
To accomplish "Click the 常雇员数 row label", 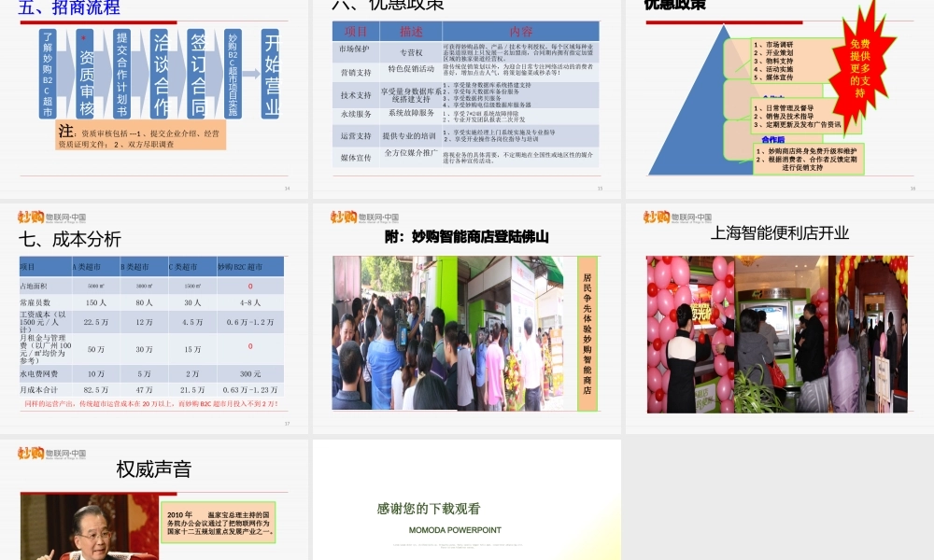I will [35, 302].
